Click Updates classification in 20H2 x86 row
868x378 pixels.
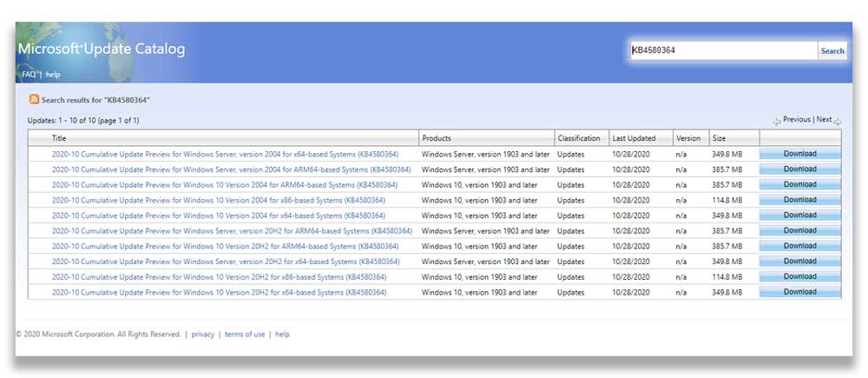click(x=571, y=276)
